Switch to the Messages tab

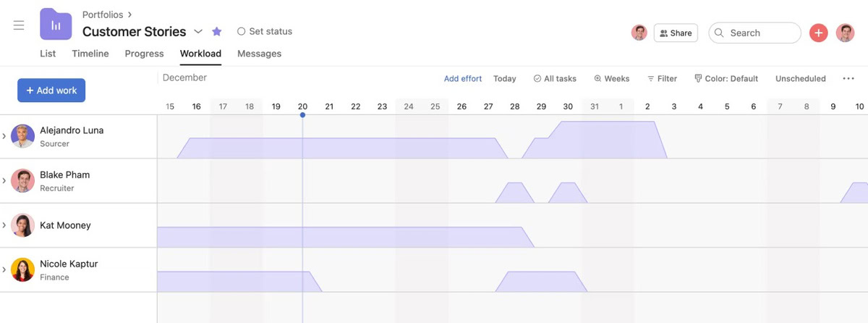tap(259, 54)
